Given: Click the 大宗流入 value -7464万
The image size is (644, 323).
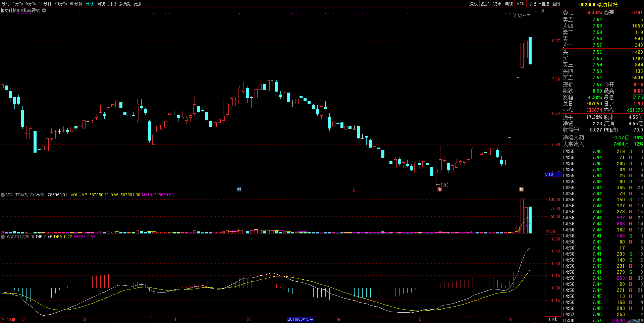Looking at the screenshot, I should point(620,144).
